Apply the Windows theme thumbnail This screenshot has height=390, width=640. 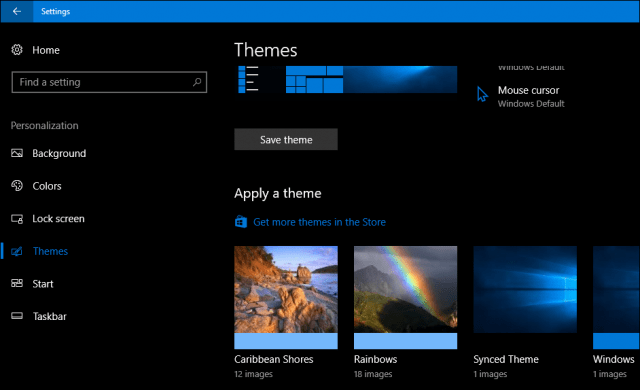[x=616, y=289]
